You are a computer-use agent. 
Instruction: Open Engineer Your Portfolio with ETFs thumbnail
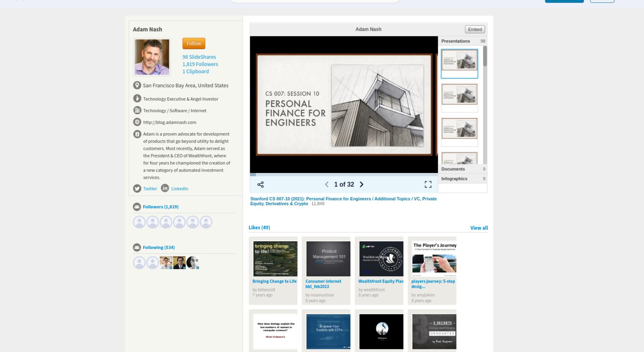tap(328, 332)
